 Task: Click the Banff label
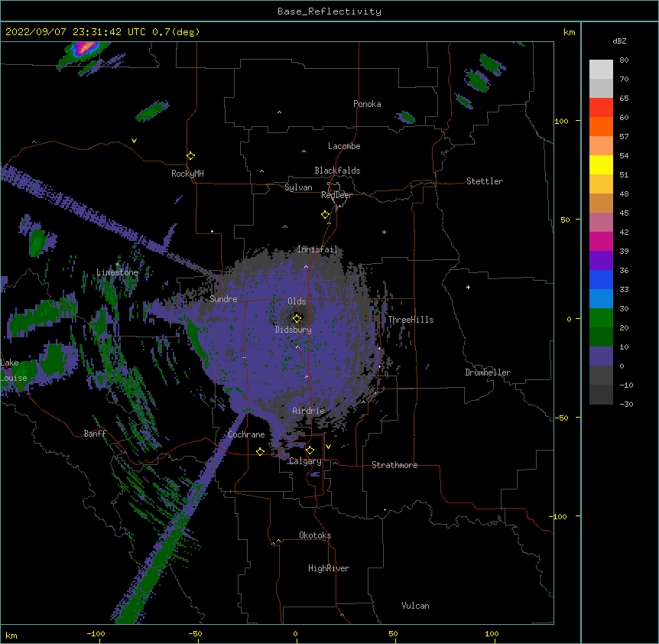(x=95, y=434)
